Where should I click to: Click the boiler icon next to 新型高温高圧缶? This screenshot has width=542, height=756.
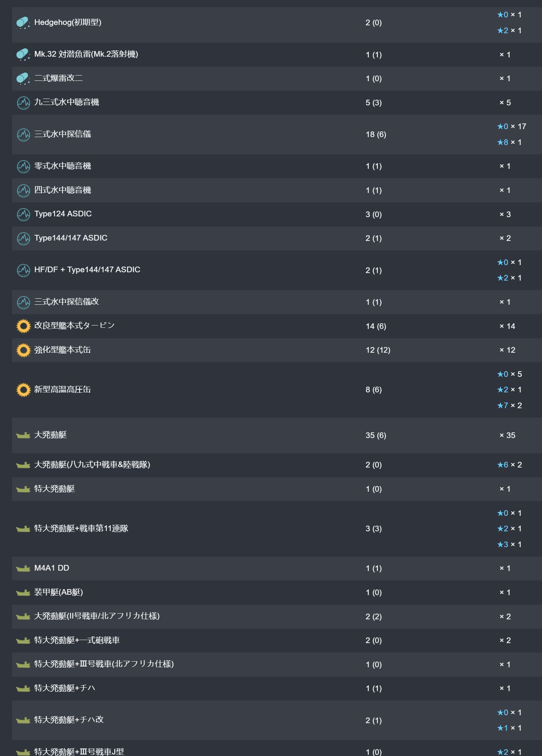[23, 389]
